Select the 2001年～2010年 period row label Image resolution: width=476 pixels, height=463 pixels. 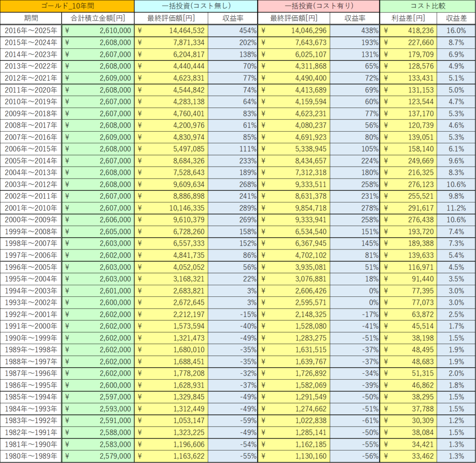coord(31,208)
